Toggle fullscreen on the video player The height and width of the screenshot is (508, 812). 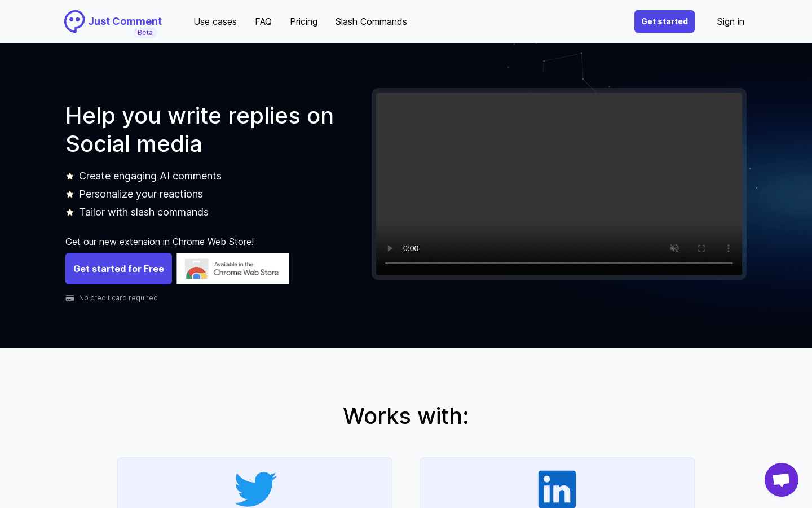tap(701, 248)
